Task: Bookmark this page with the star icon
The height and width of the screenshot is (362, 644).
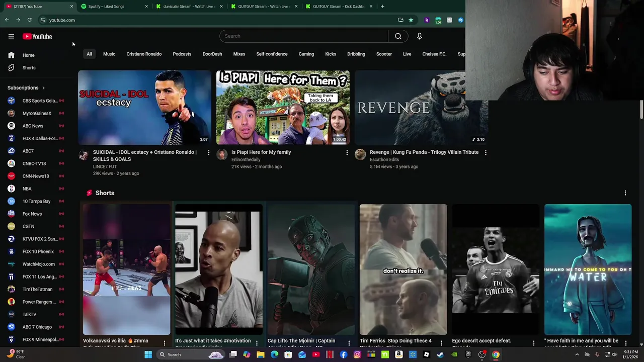Action: 411,20
